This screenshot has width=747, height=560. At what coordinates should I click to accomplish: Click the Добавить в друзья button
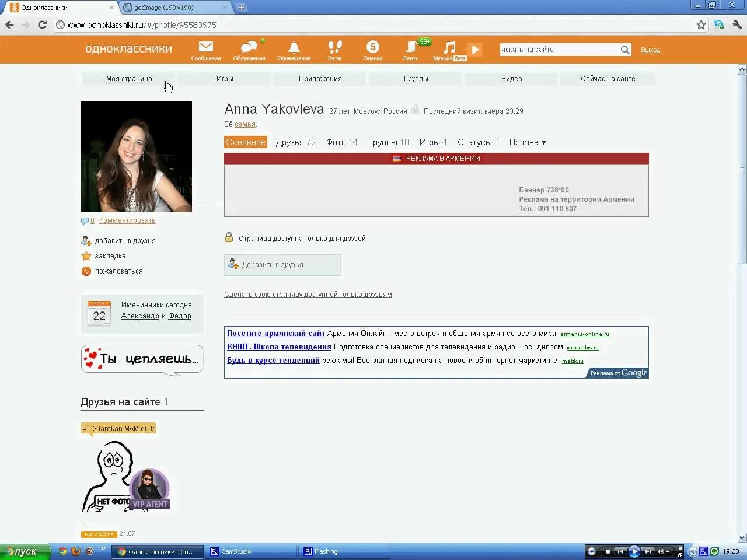click(282, 265)
